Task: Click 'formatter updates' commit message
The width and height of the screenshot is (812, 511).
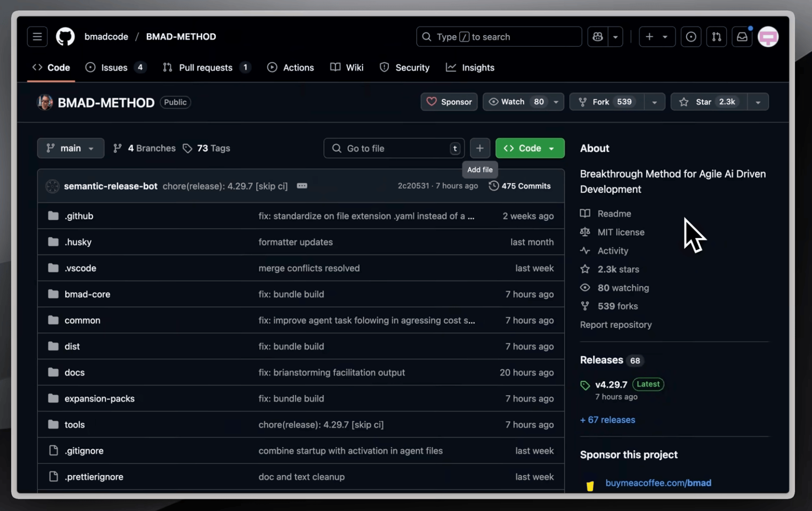Action: (x=296, y=242)
